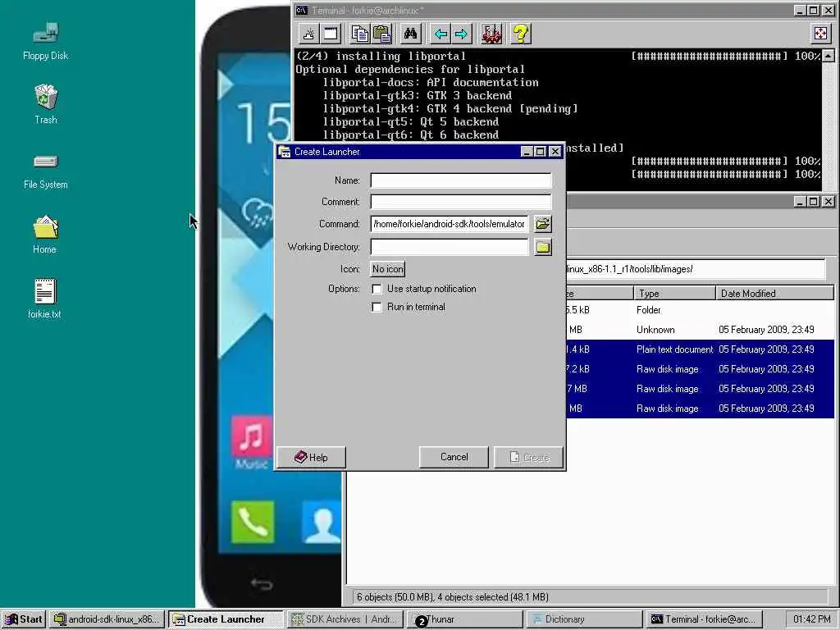Image resolution: width=840 pixels, height=630 pixels.
Task: Minimize the Terminal window
Action: [799, 10]
